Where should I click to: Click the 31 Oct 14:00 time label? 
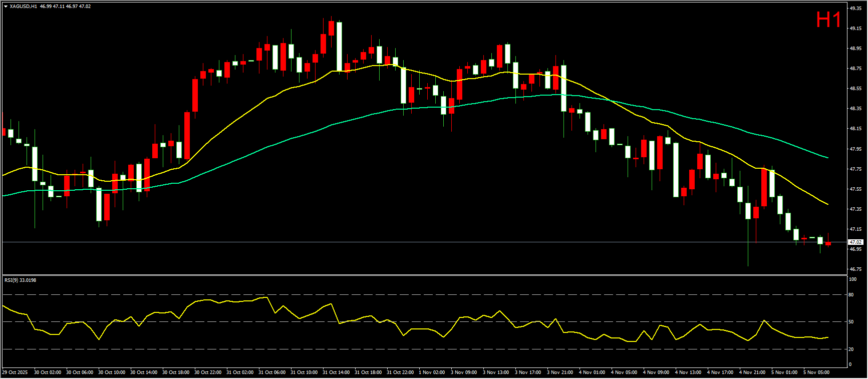pos(336,372)
